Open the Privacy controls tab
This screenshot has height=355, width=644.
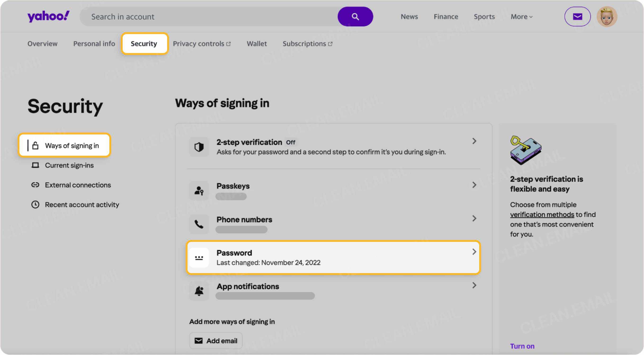pos(202,44)
